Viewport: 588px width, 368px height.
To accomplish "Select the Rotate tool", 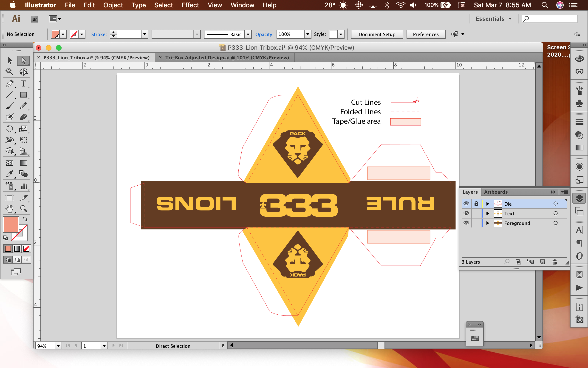I will coord(10,129).
